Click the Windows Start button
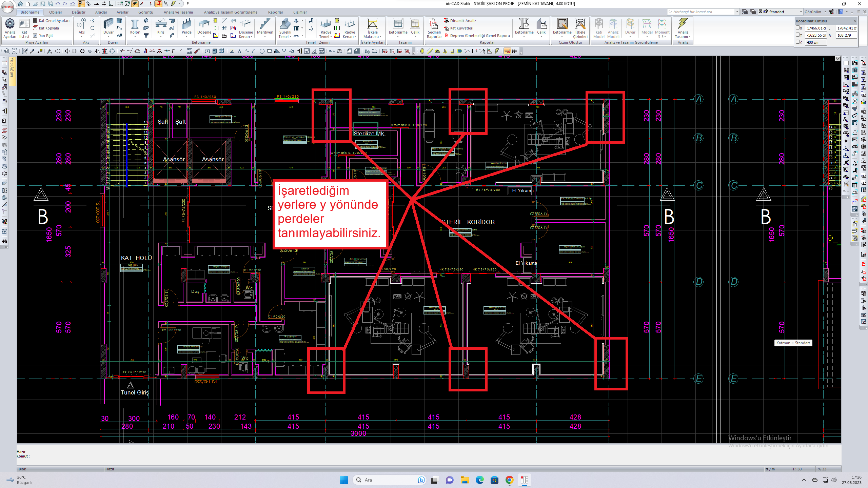 tap(344, 480)
